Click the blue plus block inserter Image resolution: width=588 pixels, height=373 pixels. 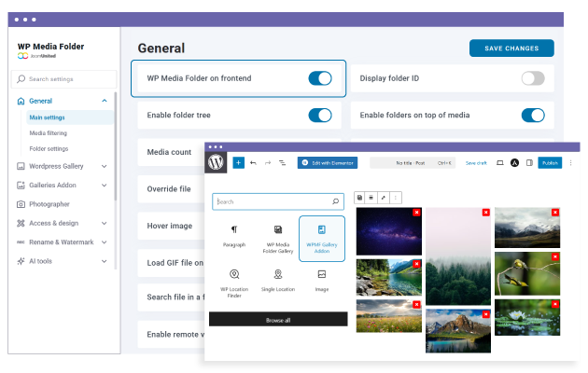point(238,162)
